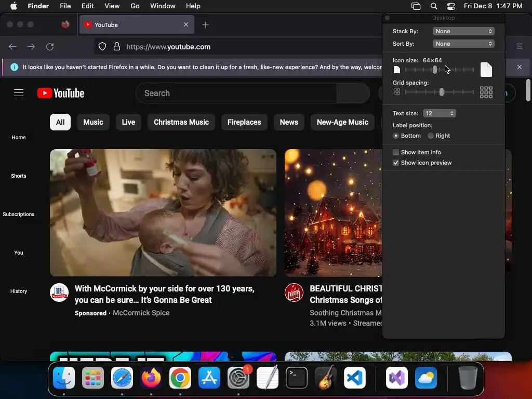Open System Settings from the Dock
The image size is (532, 399).
click(238, 378)
